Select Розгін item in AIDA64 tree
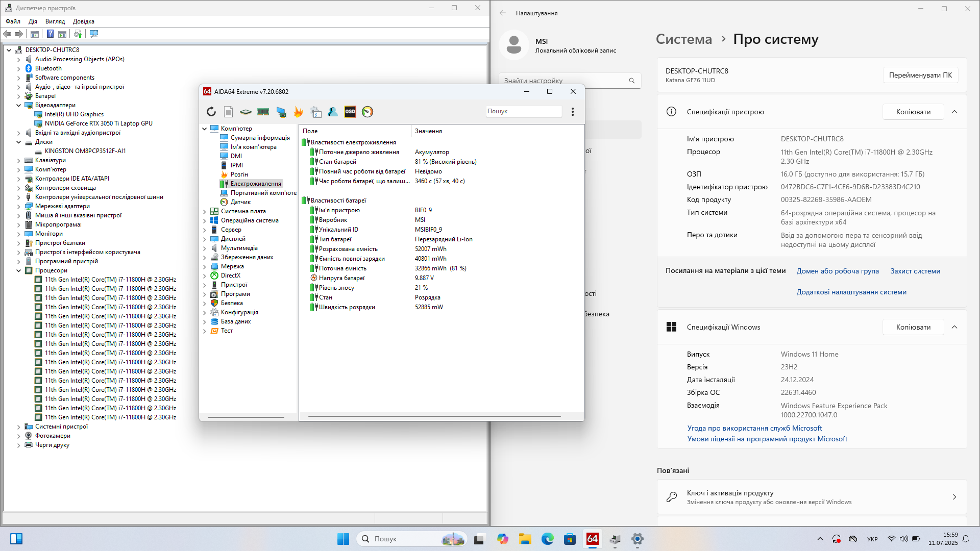 (x=239, y=174)
